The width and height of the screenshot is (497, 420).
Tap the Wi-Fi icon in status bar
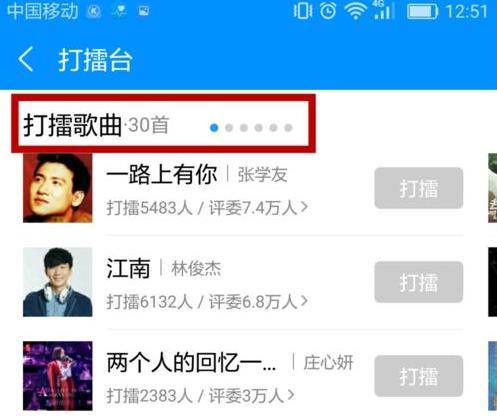pos(356,12)
